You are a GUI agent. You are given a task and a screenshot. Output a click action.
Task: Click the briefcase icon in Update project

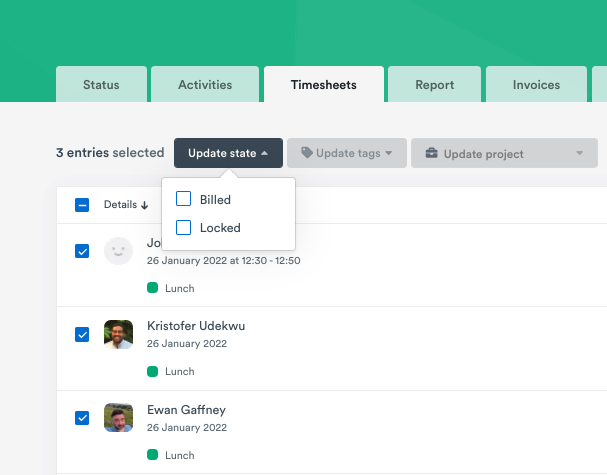(x=431, y=154)
